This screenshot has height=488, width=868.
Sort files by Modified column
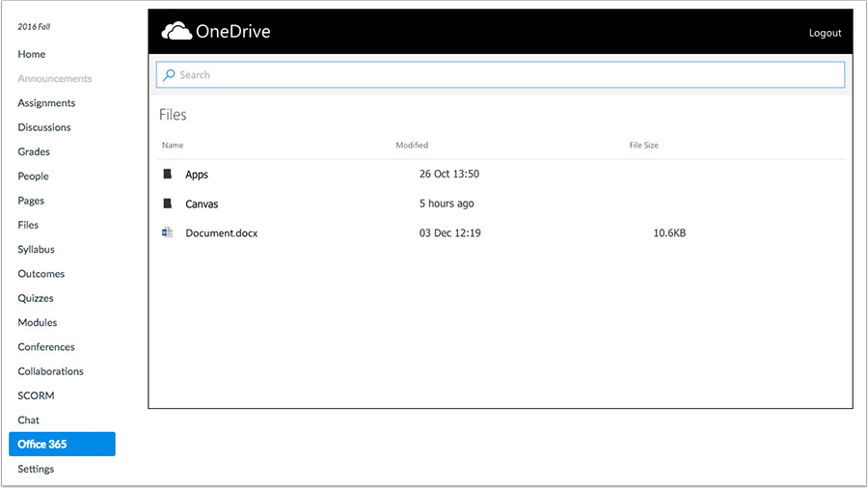(x=412, y=146)
